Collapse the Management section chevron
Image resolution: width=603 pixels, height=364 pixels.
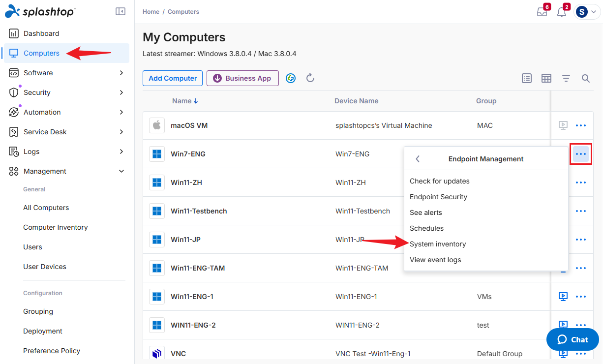pyautogui.click(x=121, y=171)
